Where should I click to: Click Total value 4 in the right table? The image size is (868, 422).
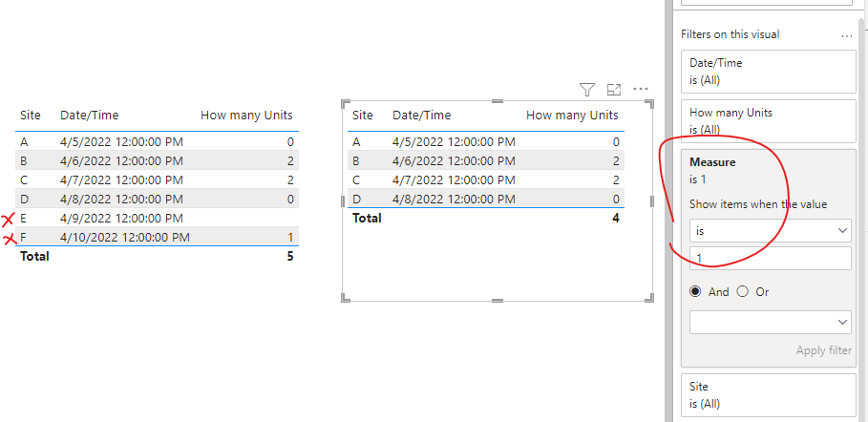pyautogui.click(x=616, y=218)
